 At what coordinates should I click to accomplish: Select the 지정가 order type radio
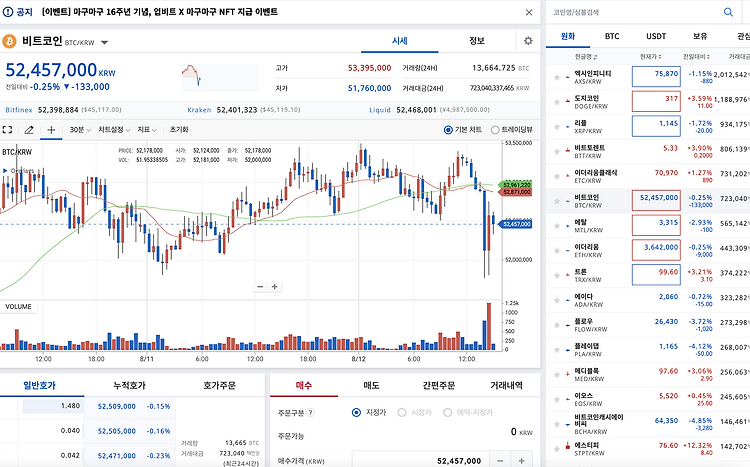(356, 412)
